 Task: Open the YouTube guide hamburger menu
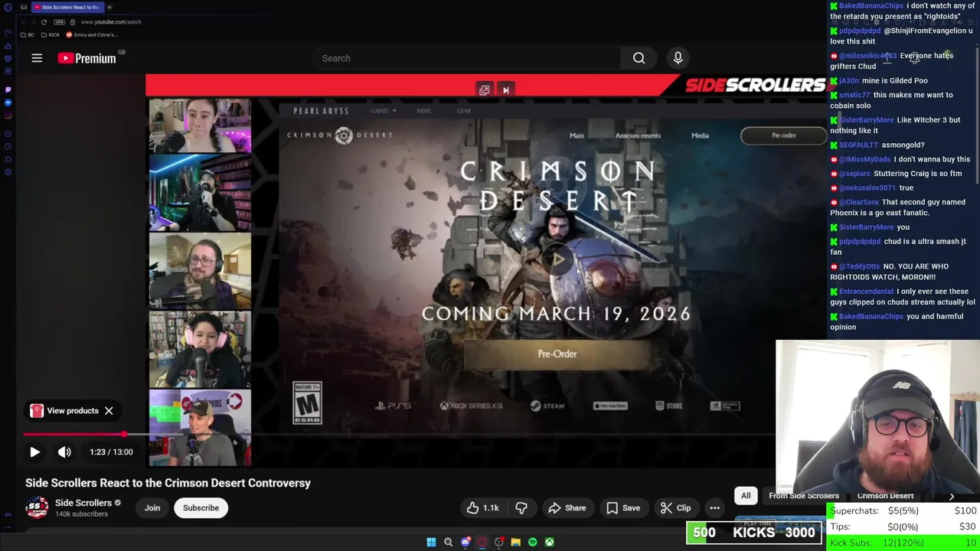pos(37,58)
